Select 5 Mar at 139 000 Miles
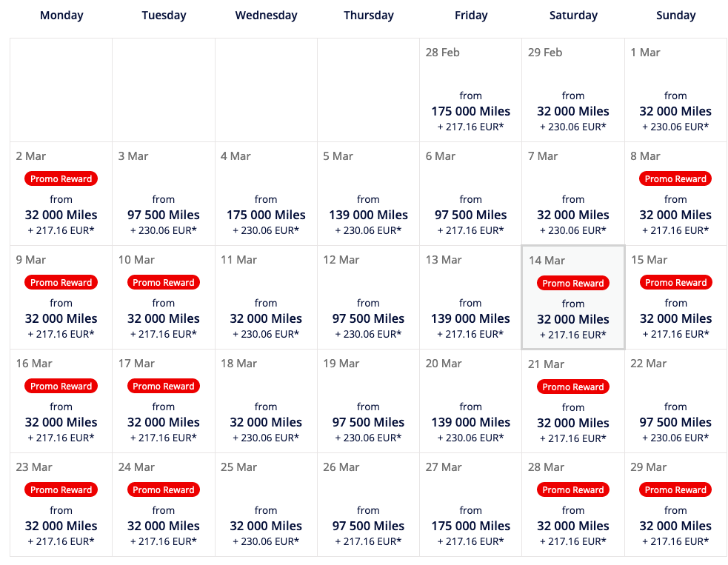This screenshot has width=728, height=565. [x=368, y=193]
